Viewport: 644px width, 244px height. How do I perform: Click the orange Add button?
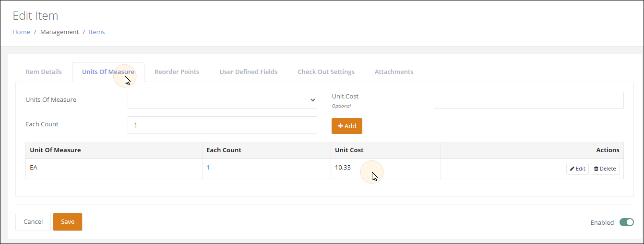point(347,126)
